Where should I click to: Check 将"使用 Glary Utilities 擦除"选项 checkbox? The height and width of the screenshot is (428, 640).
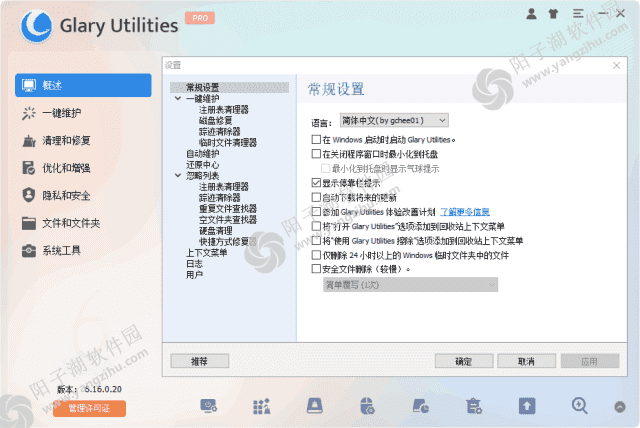316,241
